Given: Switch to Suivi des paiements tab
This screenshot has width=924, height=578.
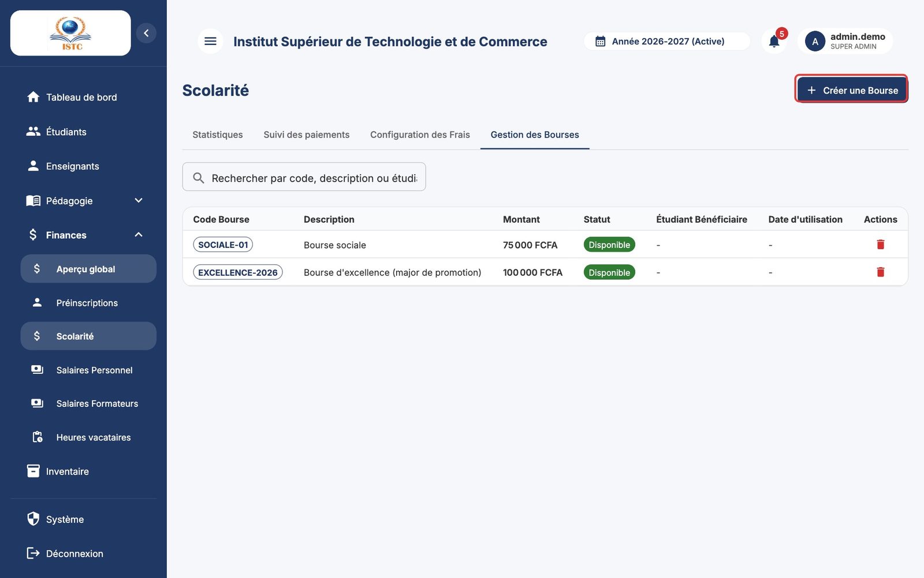Looking at the screenshot, I should pyautogui.click(x=307, y=135).
